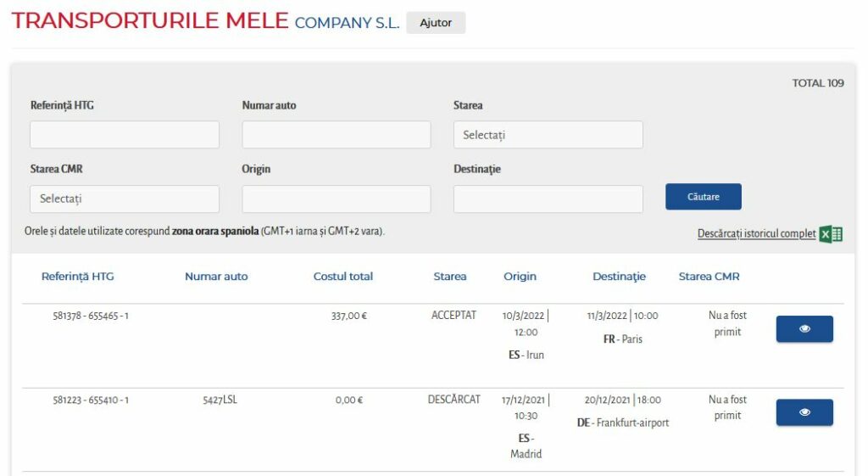Click the Excel icon to download history
The image size is (868, 476).
tap(831, 234)
